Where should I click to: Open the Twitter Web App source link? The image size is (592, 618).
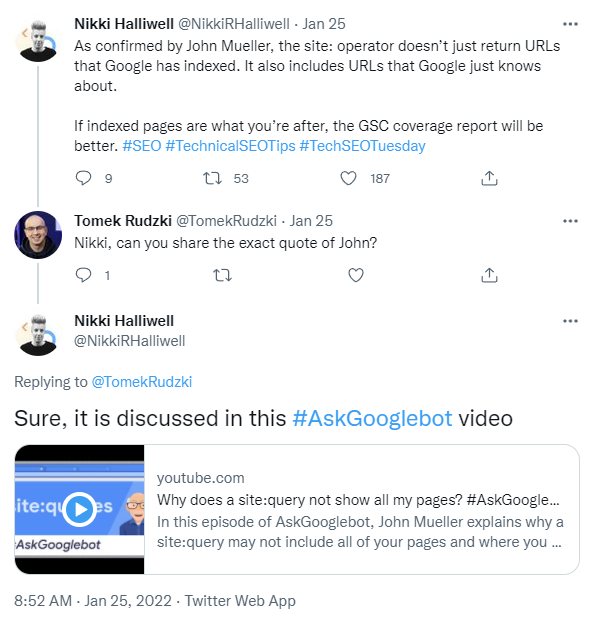click(240, 601)
